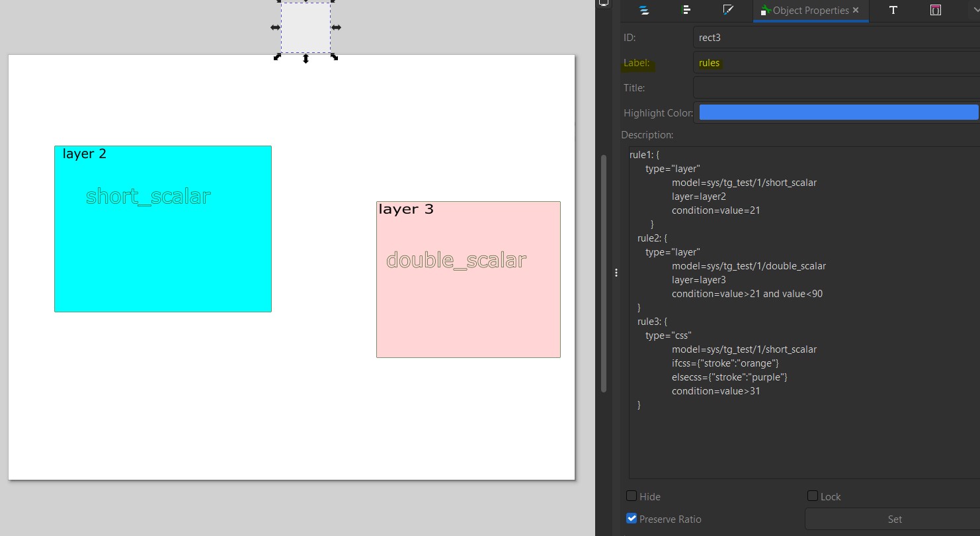
Task: Click the panel divider three-dot handle
Action: click(x=616, y=273)
